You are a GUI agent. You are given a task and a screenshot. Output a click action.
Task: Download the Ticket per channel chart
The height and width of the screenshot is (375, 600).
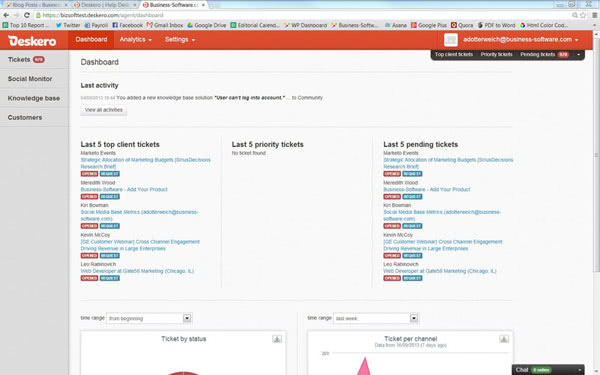tap(504, 339)
